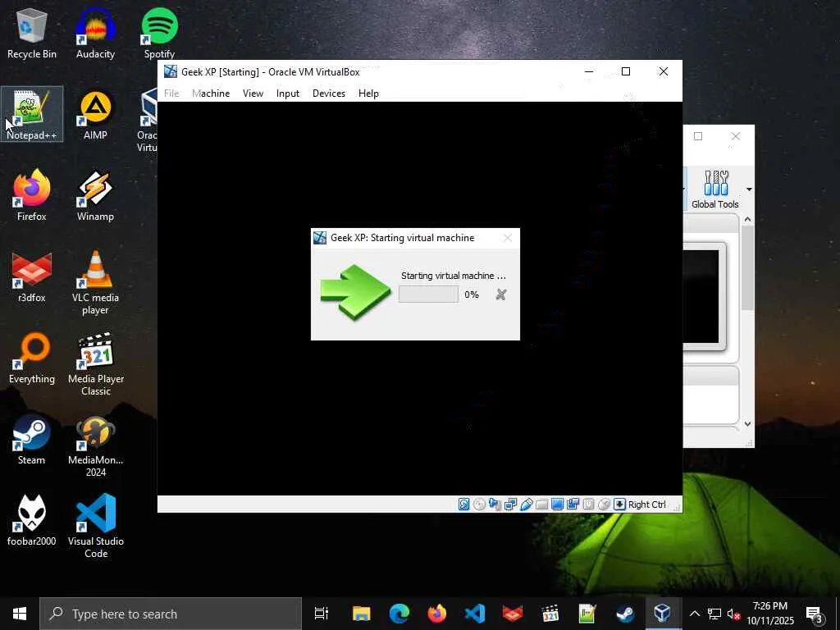The width and height of the screenshot is (840, 630).
Task: Open Firefox from the taskbar
Action: (x=437, y=614)
